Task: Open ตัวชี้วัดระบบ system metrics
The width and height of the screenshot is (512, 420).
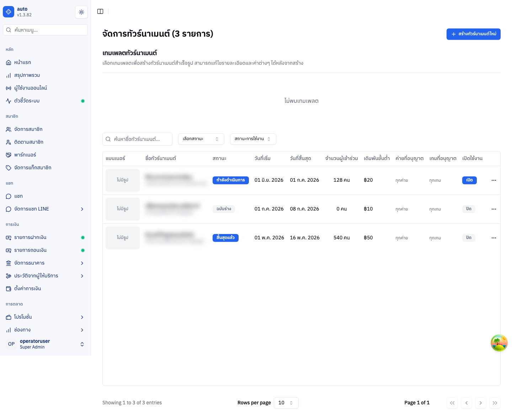Action: coord(46,101)
